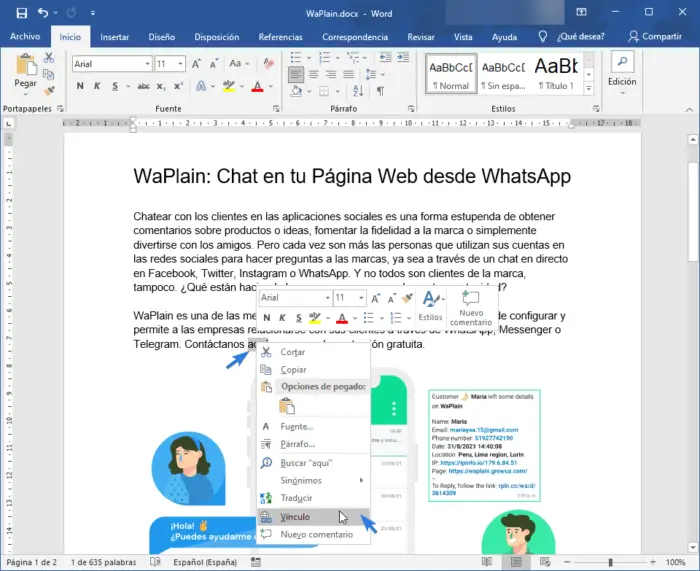Screen dimensions: 700x571
Task: Increase font size in the ribbon
Action: pyautogui.click(x=196, y=64)
